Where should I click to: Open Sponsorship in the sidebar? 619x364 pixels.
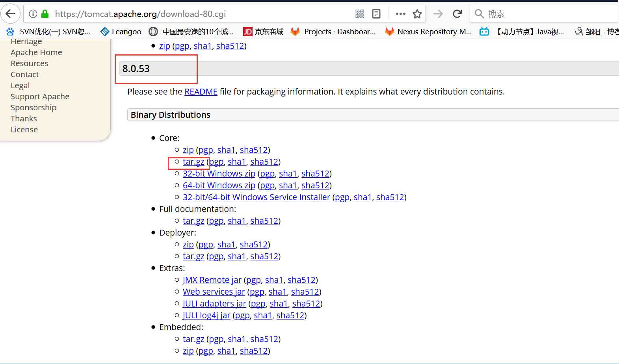(x=33, y=108)
